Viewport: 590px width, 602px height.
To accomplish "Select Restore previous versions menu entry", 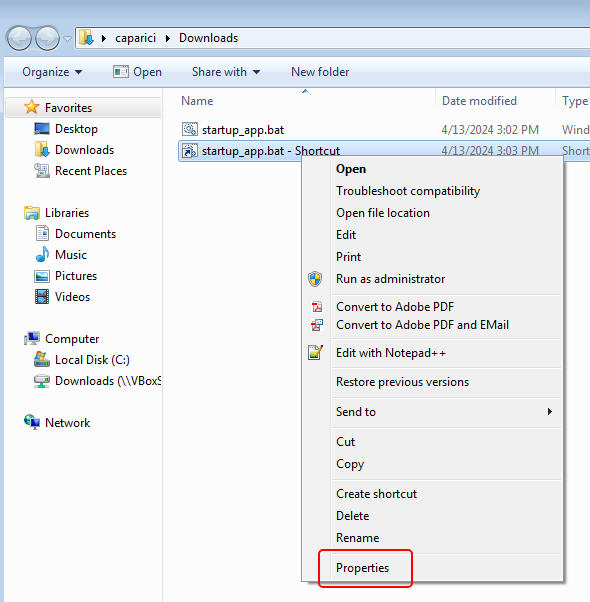I will pos(402,382).
